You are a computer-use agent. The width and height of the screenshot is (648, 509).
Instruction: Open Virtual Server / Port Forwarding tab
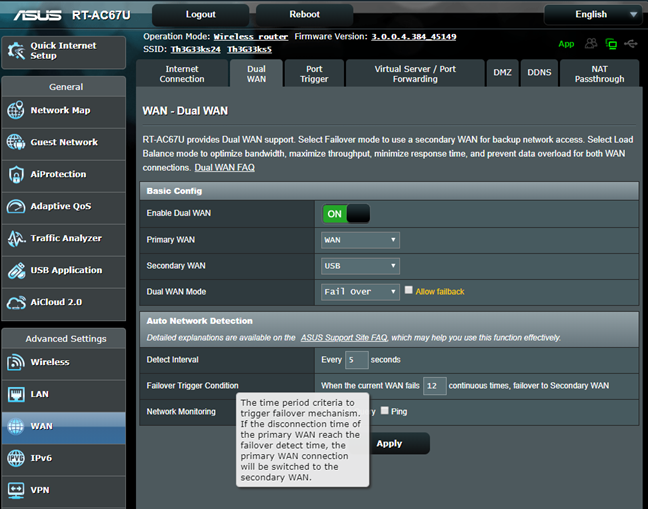[415, 74]
